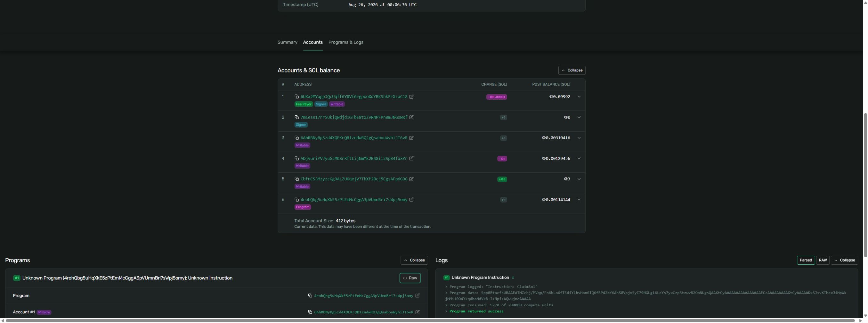Click "Program returned success" log line
This screenshot has height=323, width=868.
point(476,311)
